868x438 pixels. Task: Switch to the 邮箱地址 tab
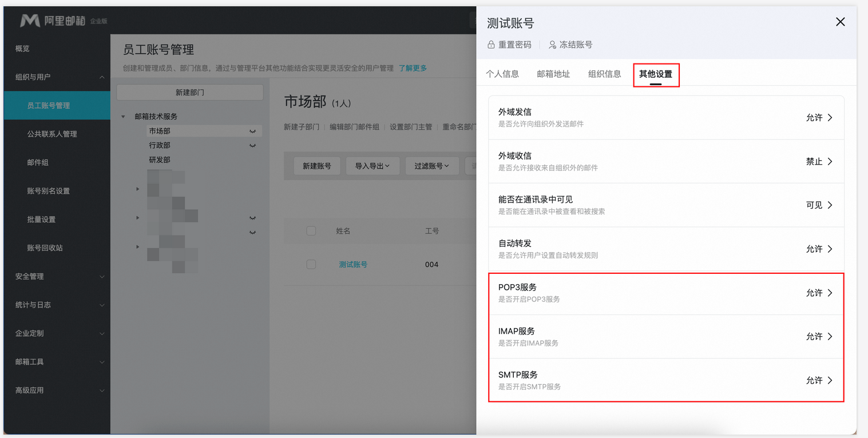pos(553,74)
